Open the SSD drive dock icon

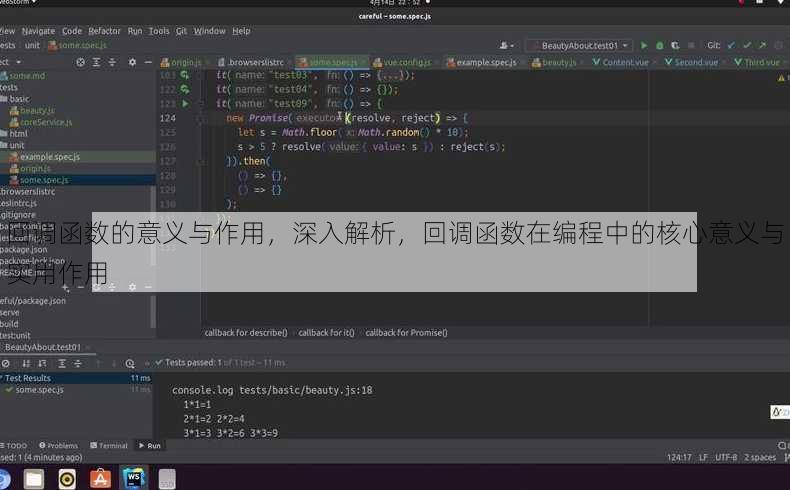coord(167,479)
